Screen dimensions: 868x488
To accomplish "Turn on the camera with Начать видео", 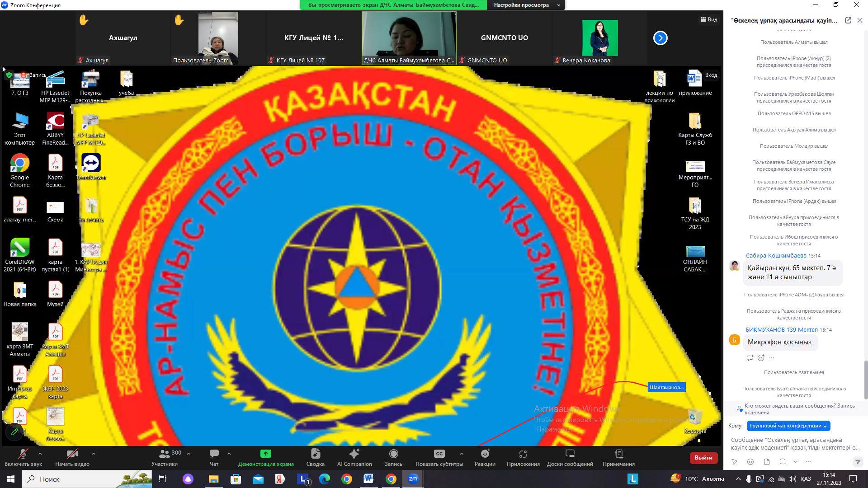I will click(72, 457).
